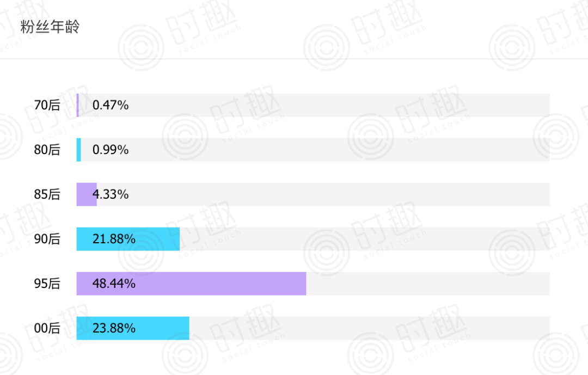Click the 48.44% percentage value

[114, 284]
